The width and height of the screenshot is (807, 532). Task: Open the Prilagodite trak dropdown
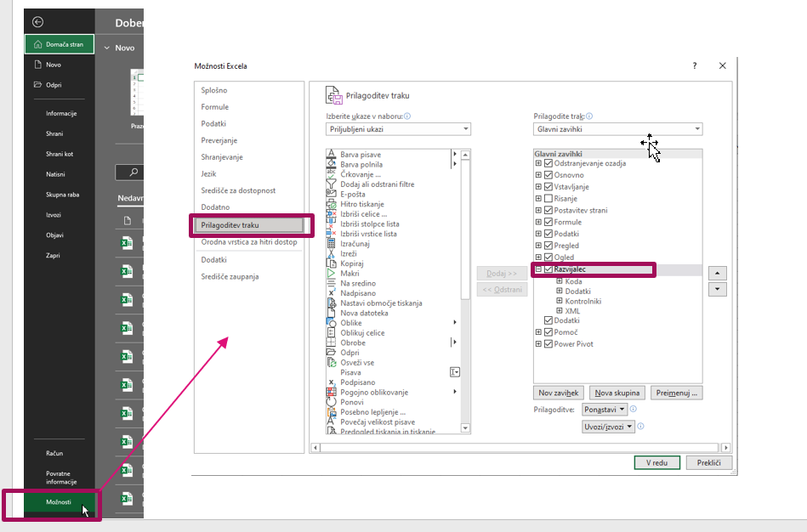coord(617,129)
